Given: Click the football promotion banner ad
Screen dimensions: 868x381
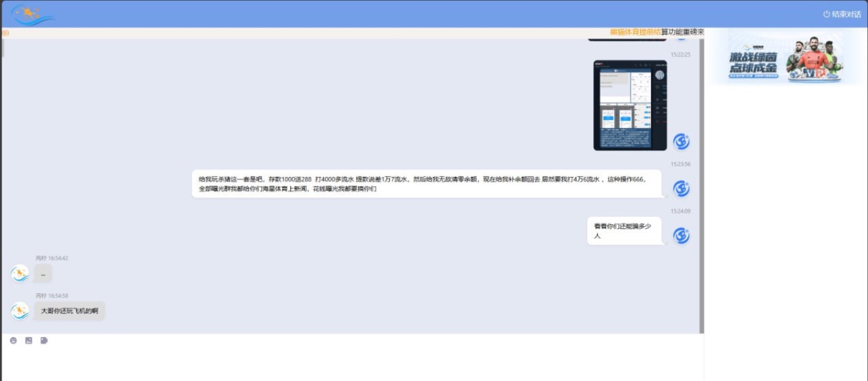Looking at the screenshot, I should point(785,56).
